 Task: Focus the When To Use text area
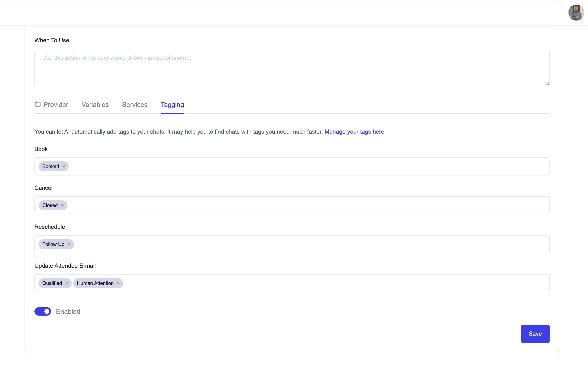292,67
